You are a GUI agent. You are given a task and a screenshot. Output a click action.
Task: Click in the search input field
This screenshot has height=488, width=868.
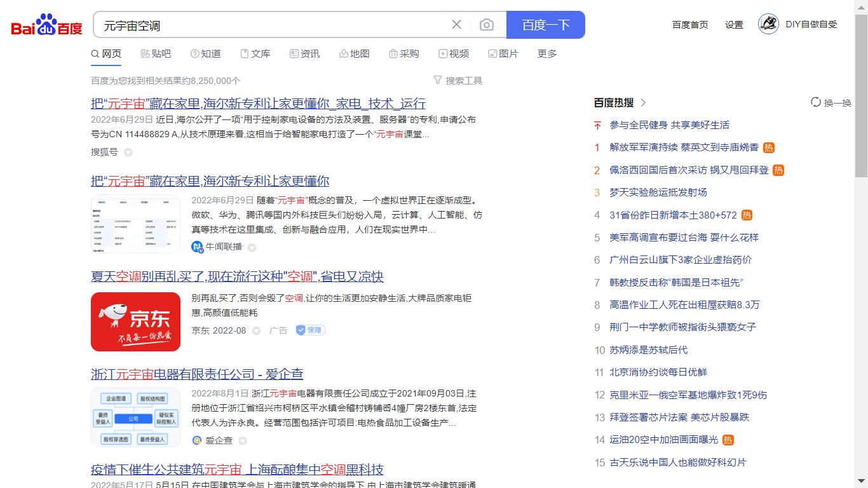point(273,25)
